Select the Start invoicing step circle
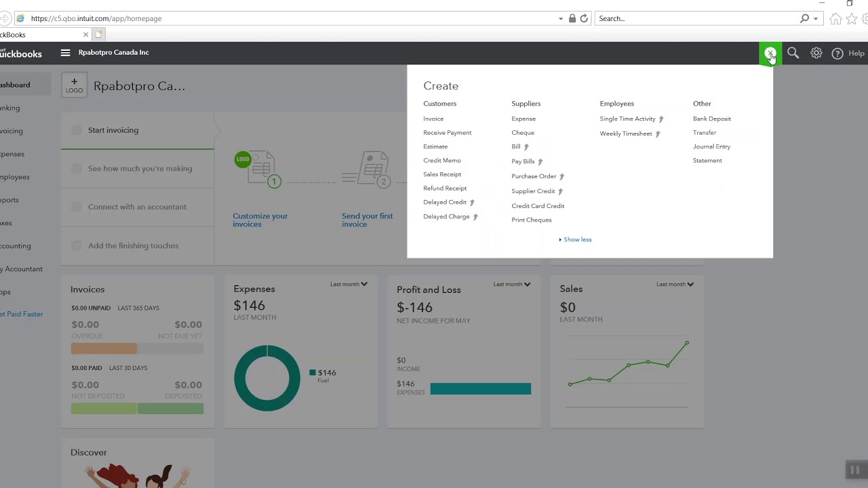Viewport: 868px width, 488px height. (76, 130)
